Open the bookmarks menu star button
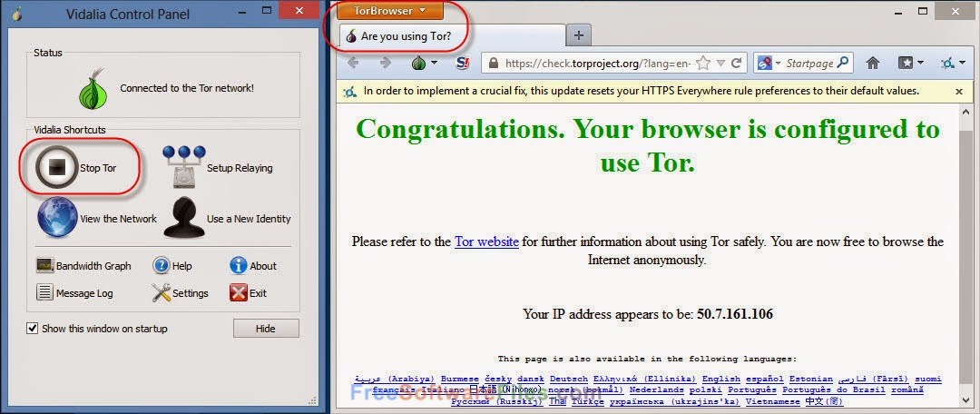The width and height of the screenshot is (980, 414). (906, 63)
